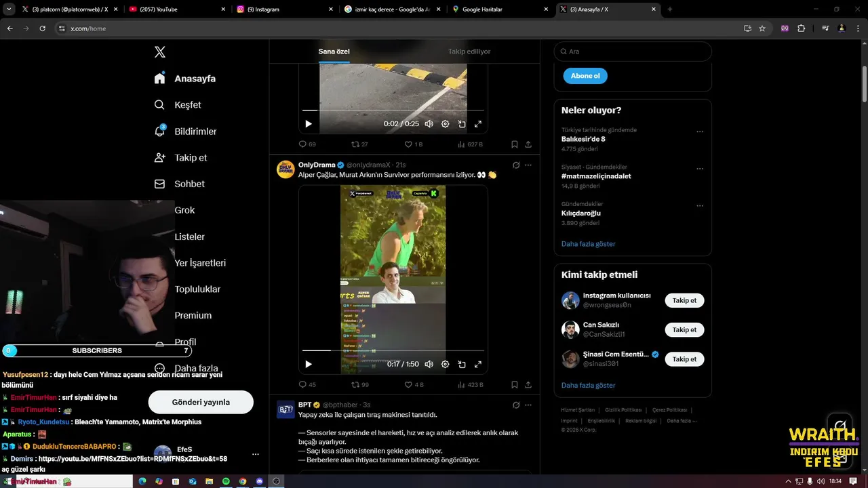Share the OnlyDrama post
The image size is (868, 488).
tap(528, 384)
